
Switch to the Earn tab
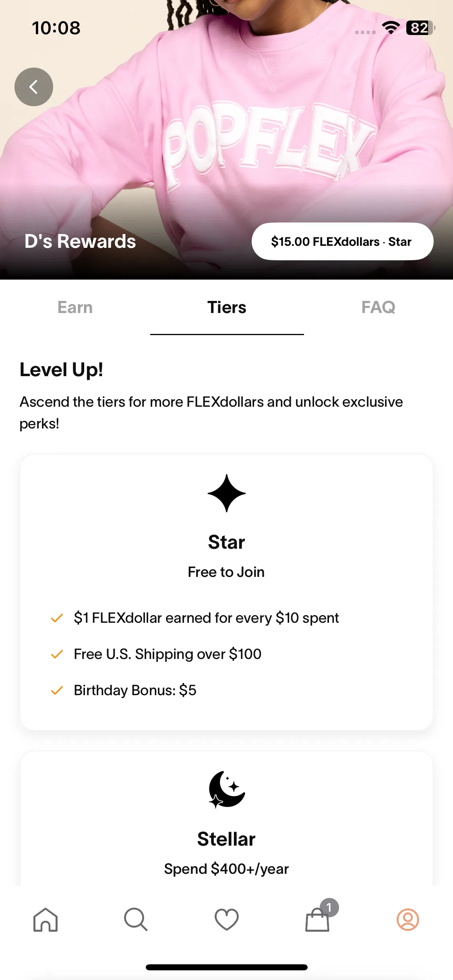[x=75, y=307]
